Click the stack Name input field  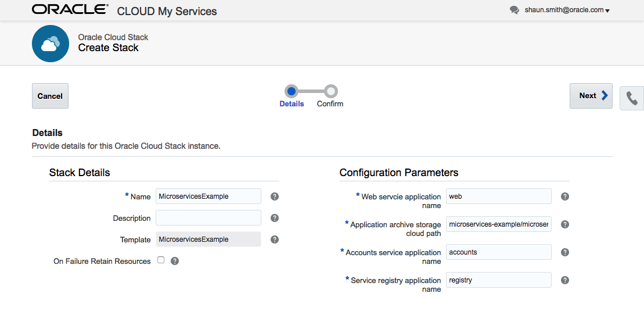point(208,196)
